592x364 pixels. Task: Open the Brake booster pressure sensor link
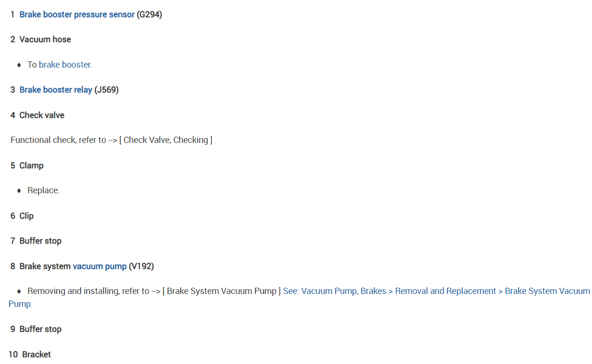[x=77, y=14]
